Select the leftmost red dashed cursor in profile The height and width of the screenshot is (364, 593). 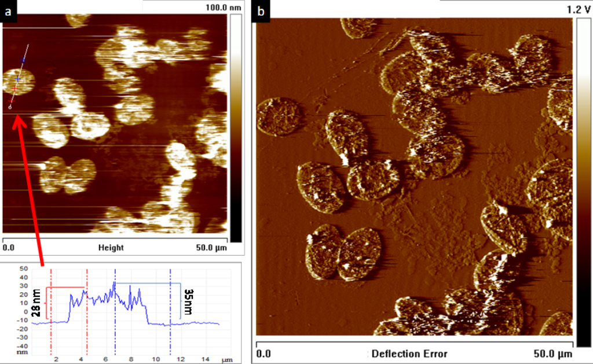(52, 312)
